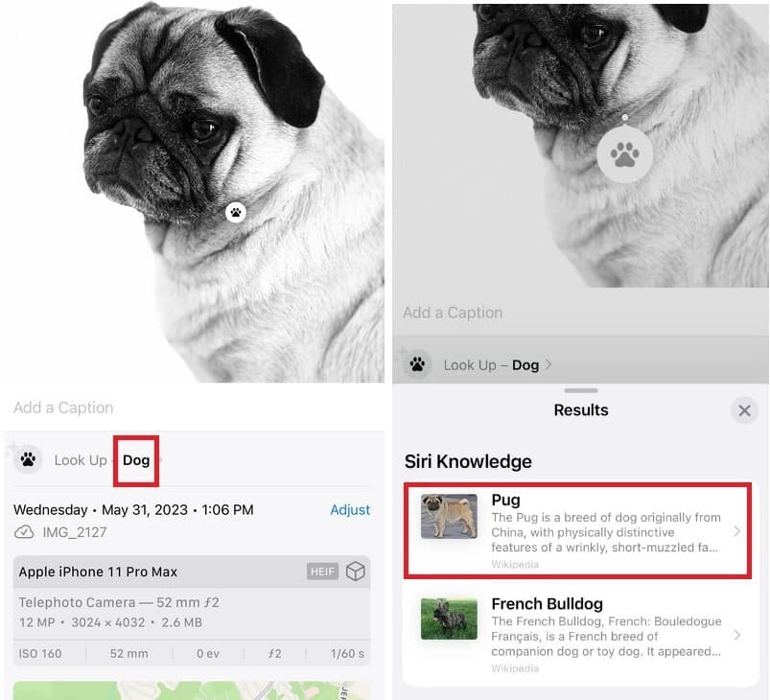Tap Adjust to change date and time
Viewport: 770px width, 700px height.
coord(350,509)
